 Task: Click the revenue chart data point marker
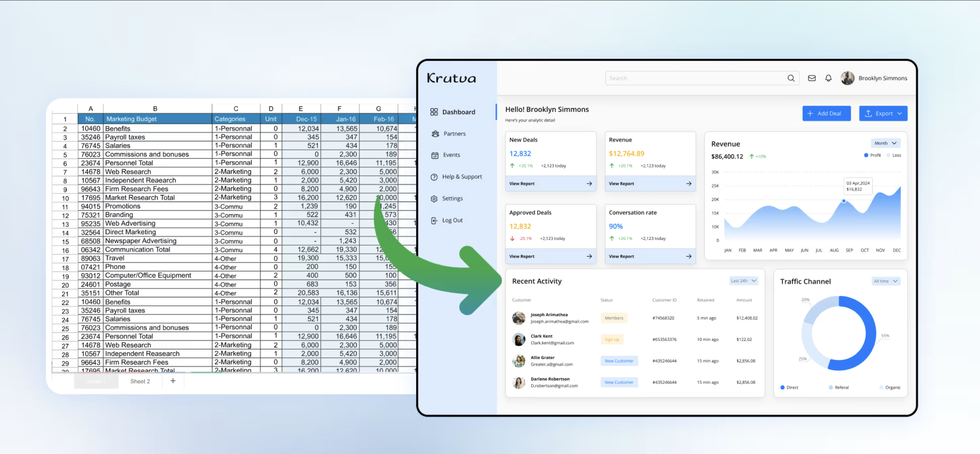point(844,201)
